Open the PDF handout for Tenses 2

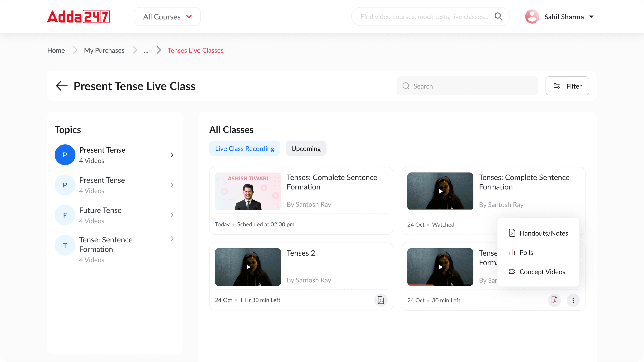(x=381, y=300)
